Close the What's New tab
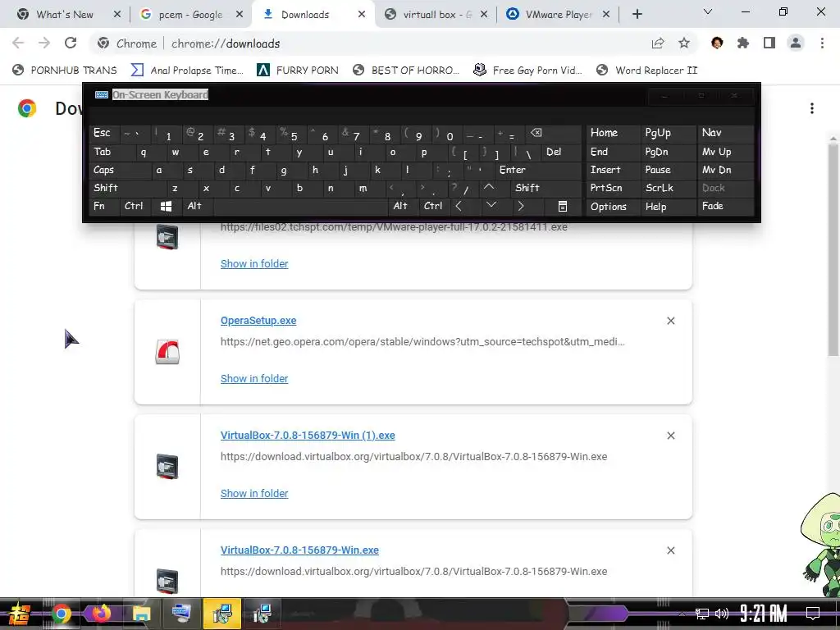The width and height of the screenshot is (840, 630). [116, 15]
